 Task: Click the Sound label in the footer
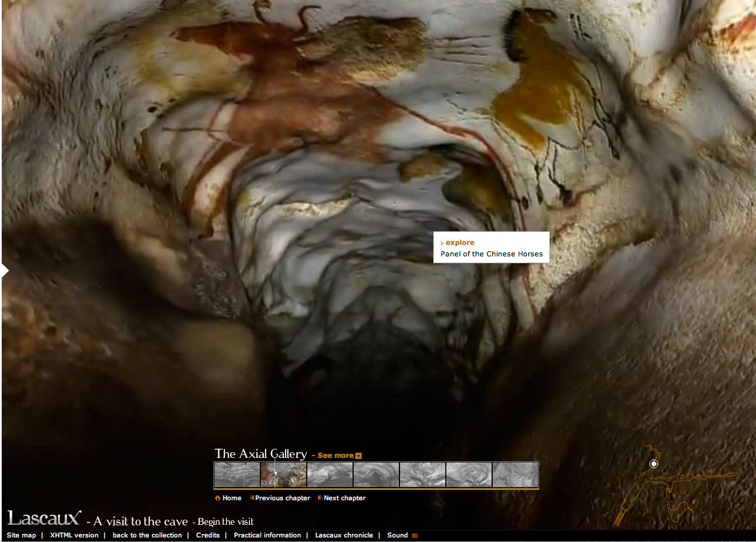(x=397, y=535)
